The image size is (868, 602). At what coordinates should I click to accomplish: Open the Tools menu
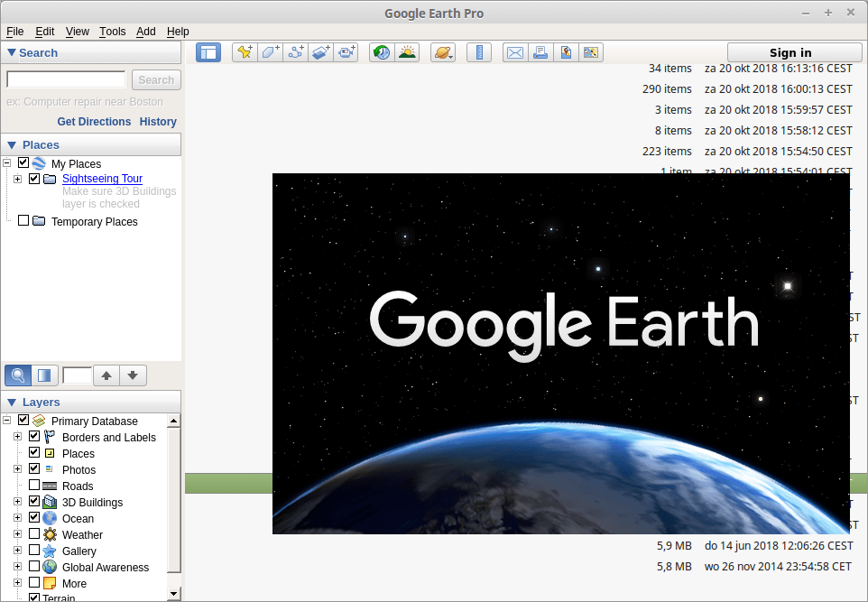(x=113, y=32)
